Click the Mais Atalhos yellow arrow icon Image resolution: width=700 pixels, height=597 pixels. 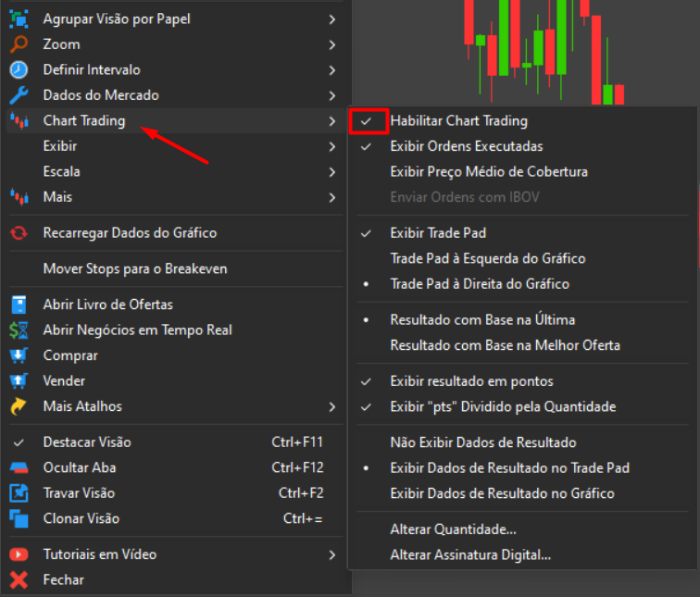pyautogui.click(x=19, y=406)
